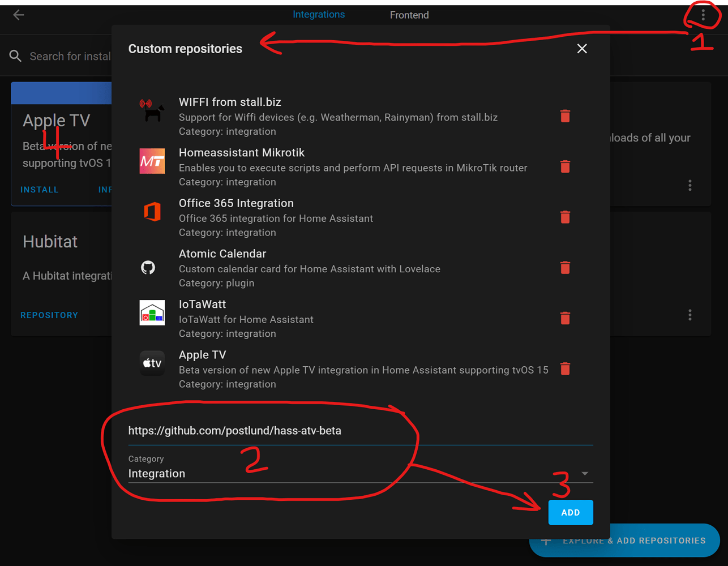728x566 pixels.
Task: Select the Homeassistant Mikrotik title
Action: [x=242, y=153]
